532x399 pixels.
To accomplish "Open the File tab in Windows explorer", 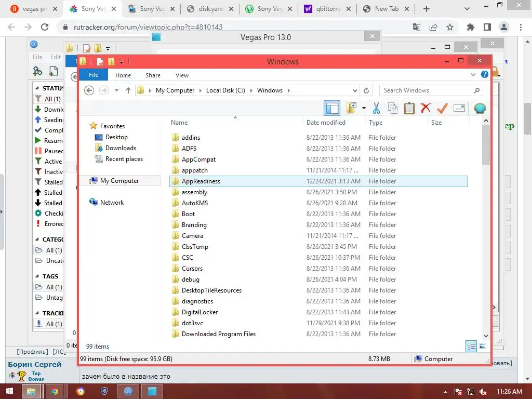I will click(x=94, y=75).
